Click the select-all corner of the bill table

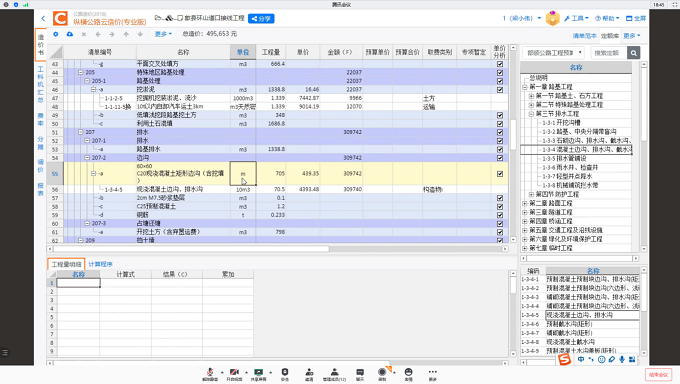click(55, 52)
